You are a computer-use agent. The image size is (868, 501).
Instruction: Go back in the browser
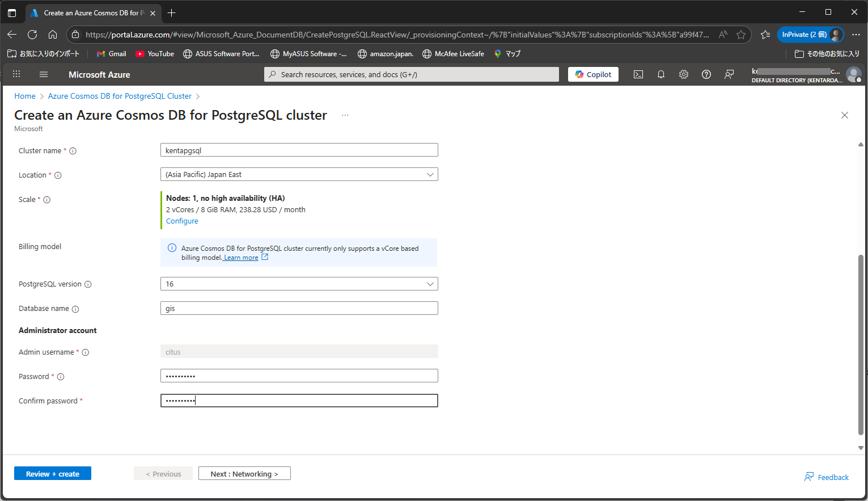click(12, 35)
